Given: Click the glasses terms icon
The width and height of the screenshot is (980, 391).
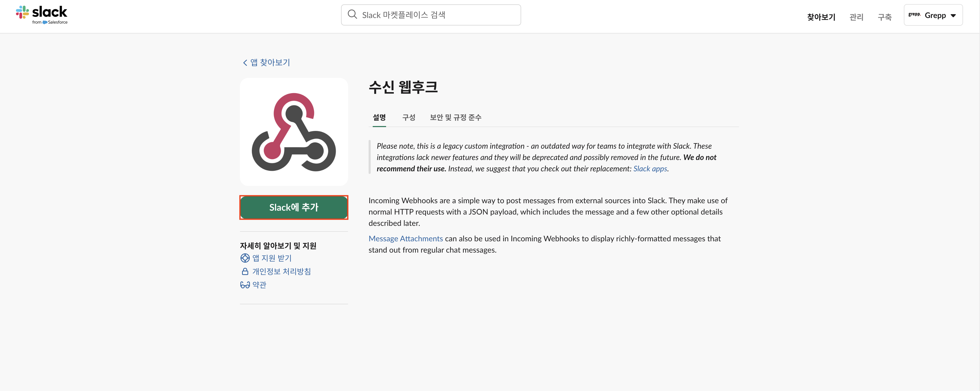Looking at the screenshot, I should tap(245, 285).
